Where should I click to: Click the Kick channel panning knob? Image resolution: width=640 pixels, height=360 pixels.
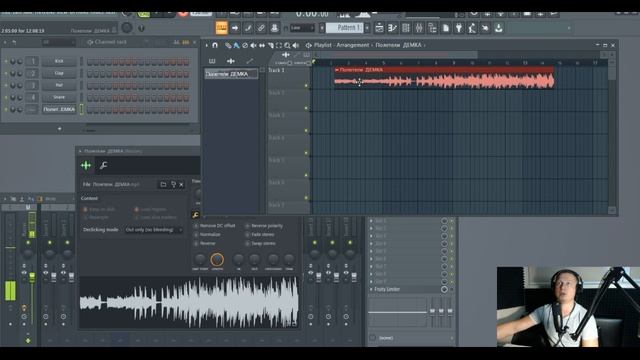[13, 61]
